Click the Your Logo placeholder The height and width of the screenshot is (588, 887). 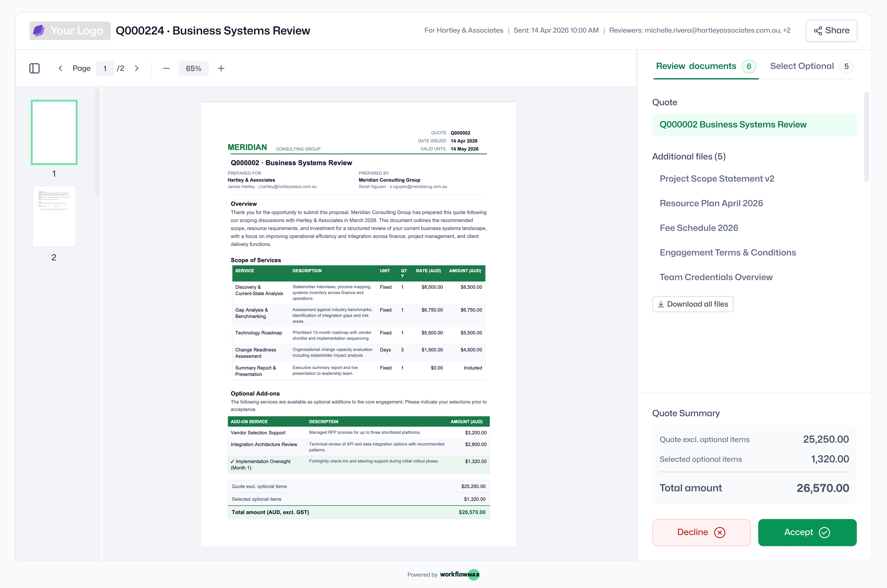click(70, 31)
